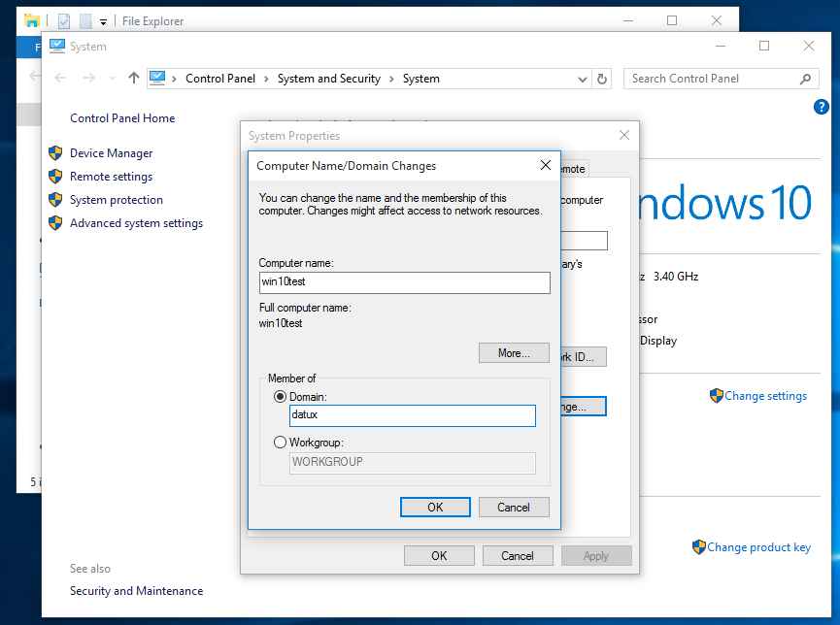Click the refresh button in address bar
This screenshot has height=625, width=840.
[602, 79]
